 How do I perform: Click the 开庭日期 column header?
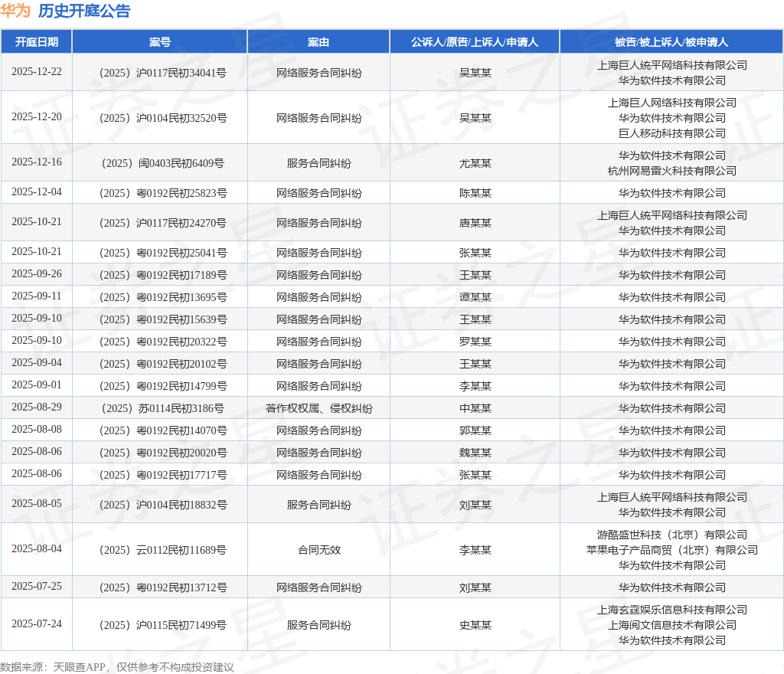37,42
